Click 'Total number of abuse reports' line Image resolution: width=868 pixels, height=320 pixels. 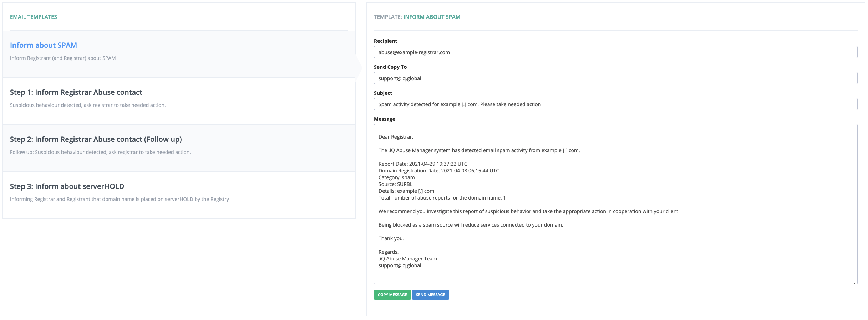point(442,198)
